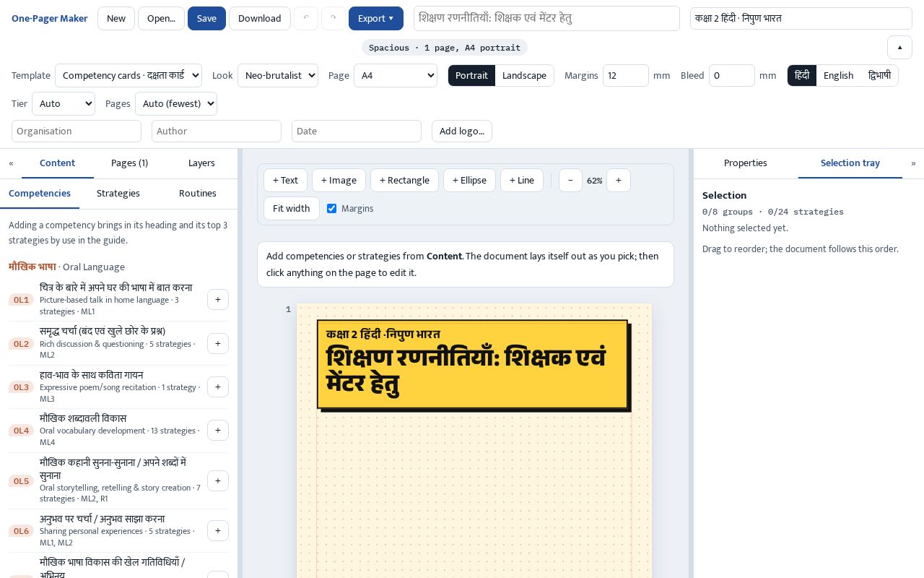The width and height of the screenshot is (924, 578).
Task: Open the Routines sub-tab
Action: pyautogui.click(x=198, y=194)
